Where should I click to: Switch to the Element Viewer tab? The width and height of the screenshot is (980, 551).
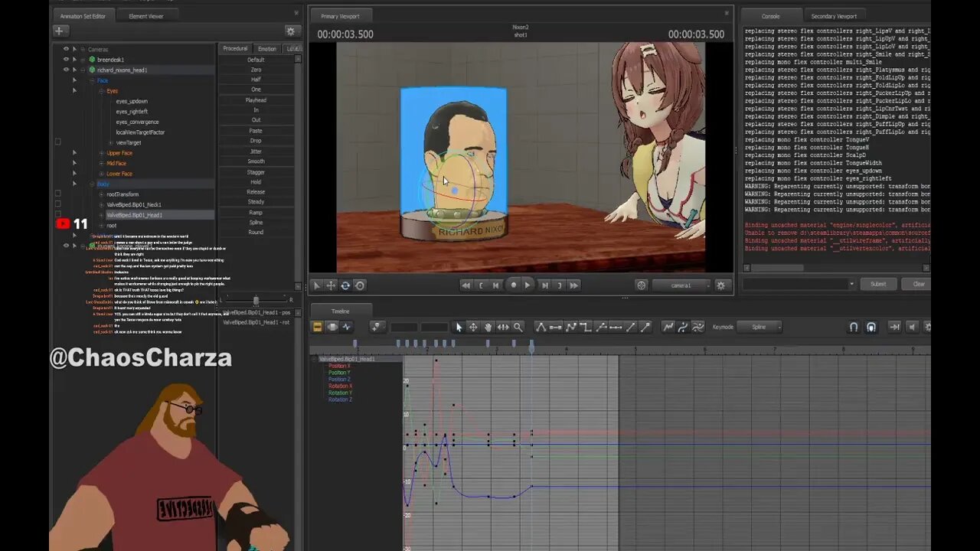(145, 15)
